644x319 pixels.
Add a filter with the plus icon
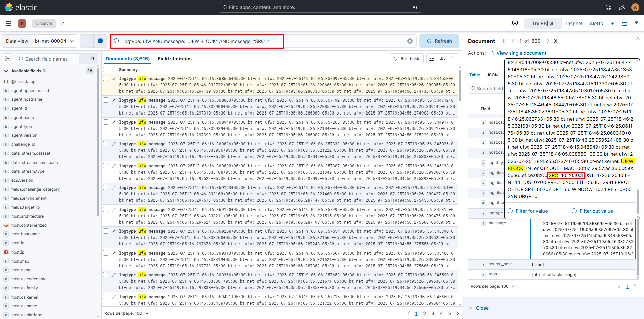click(100, 41)
